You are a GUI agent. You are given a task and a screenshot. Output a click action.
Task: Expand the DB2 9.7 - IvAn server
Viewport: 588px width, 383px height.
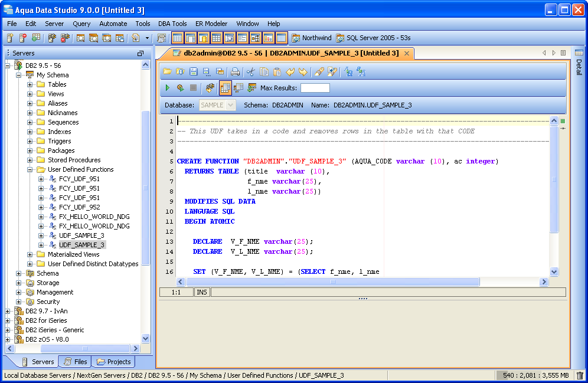click(8, 311)
